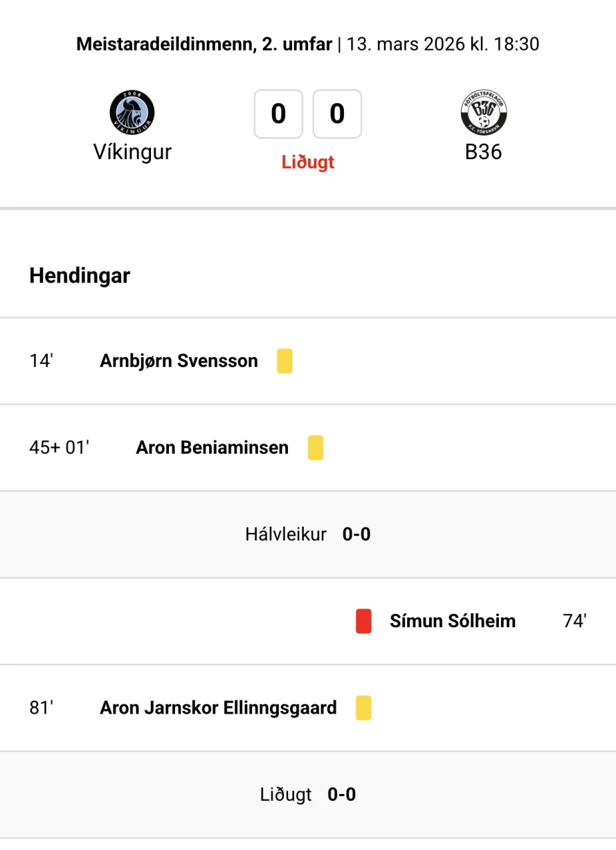
Task: Open player Aron Jarnskor Ellinngsgaard
Action: [x=218, y=708]
